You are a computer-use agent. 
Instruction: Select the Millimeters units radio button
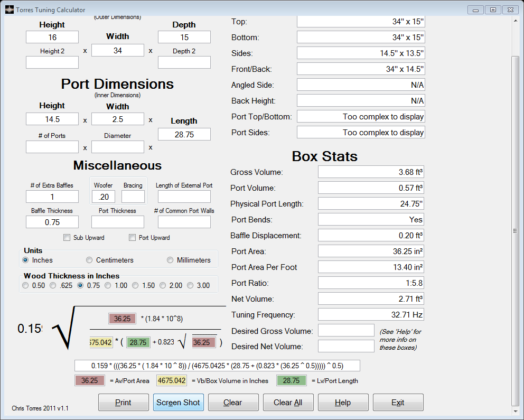[170, 260]
